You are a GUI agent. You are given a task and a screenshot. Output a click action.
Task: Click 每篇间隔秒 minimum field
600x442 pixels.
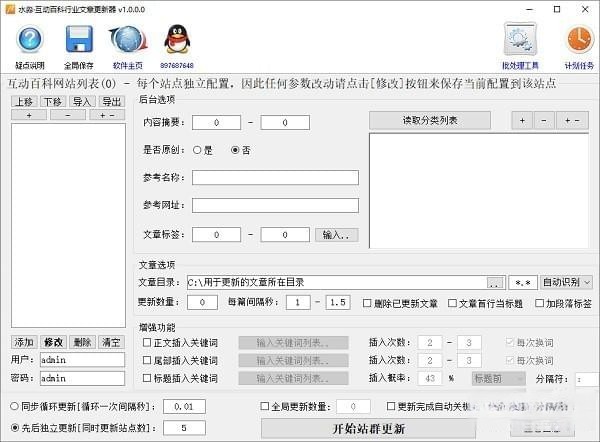point(298,302)
